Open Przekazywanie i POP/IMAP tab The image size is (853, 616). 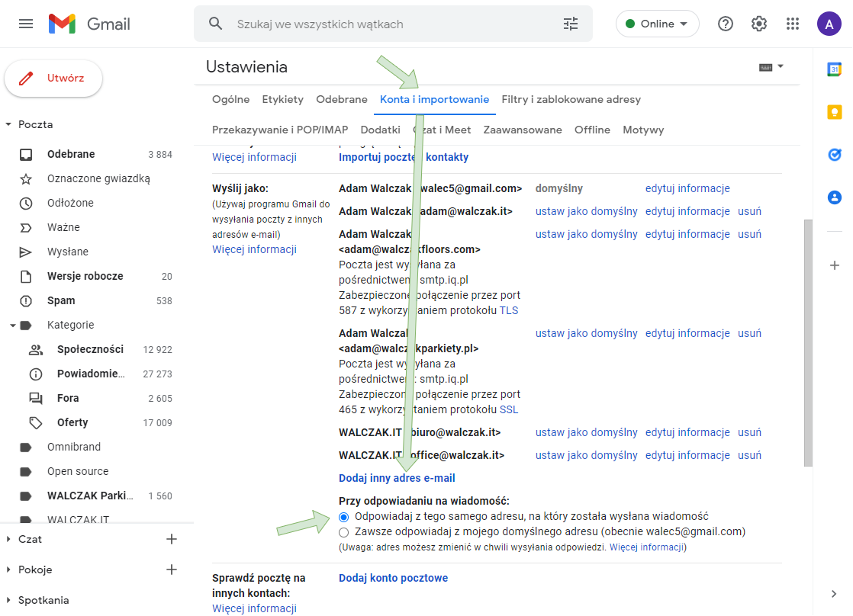click(x=280, y=130)
